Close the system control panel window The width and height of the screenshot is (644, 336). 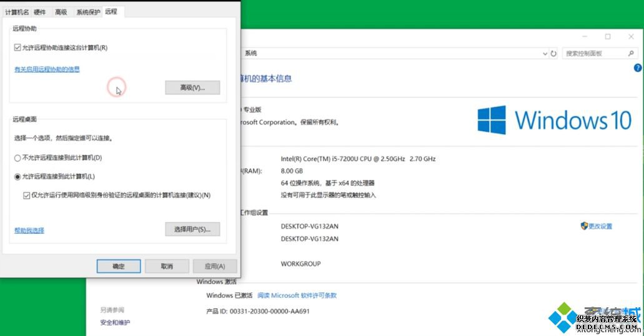[x=632, y=37]
